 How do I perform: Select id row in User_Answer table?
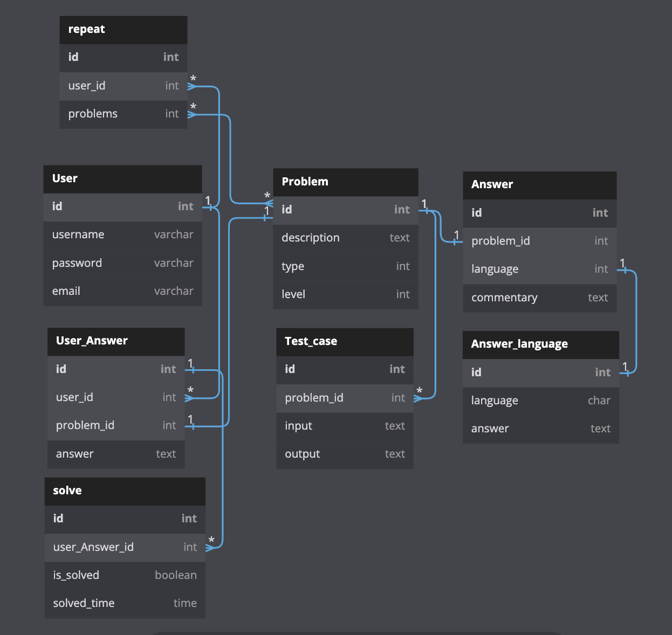click(116, 370)
